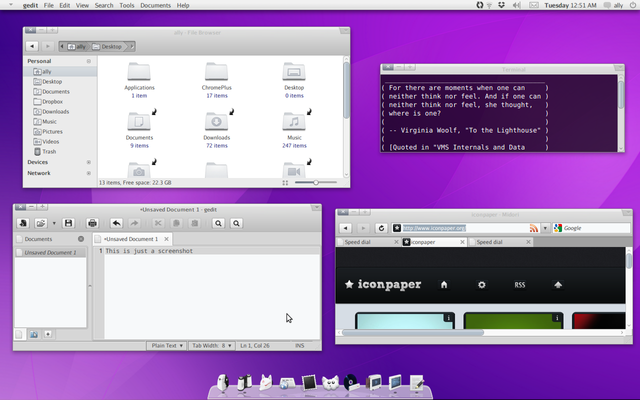The image size is (640, 400).
Task: Click Copy icon in gedit toolbar
Action: pos(176,223)
